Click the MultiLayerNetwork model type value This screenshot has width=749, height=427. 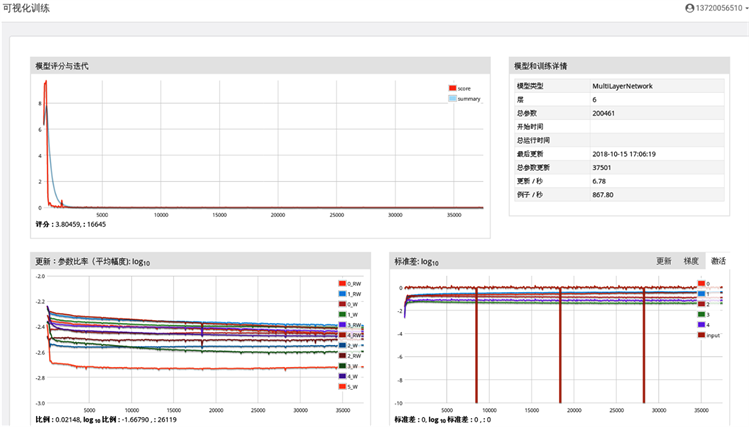(x=622, y=86)
